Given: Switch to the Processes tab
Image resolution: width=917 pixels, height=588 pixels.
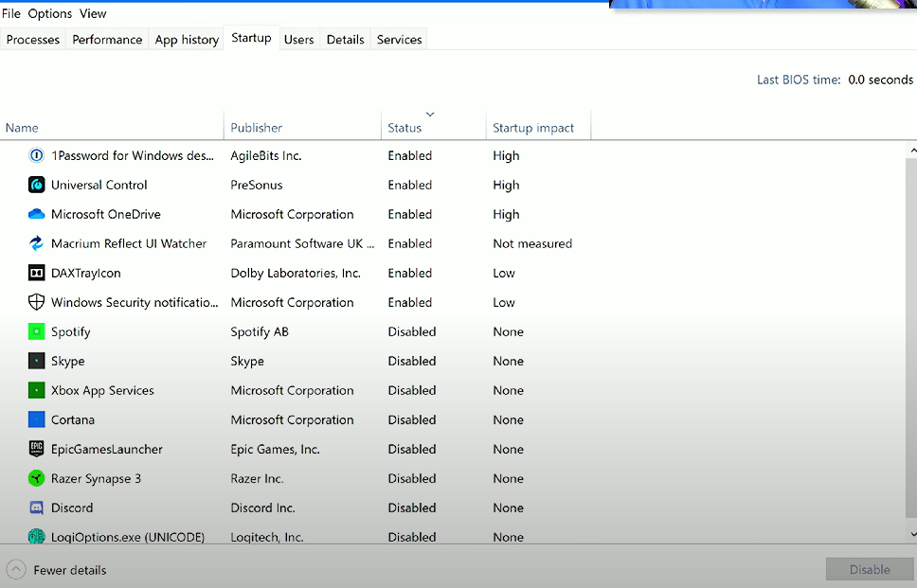Looking at the screenshot, I should [33, 40].
